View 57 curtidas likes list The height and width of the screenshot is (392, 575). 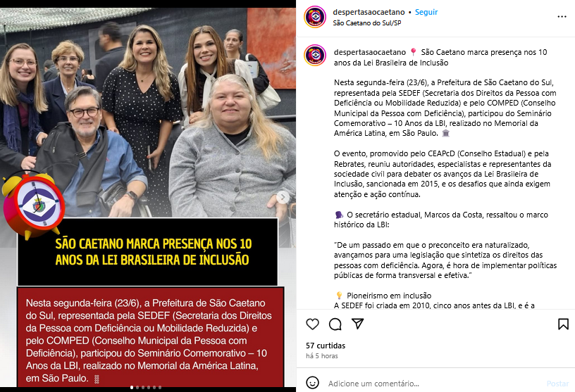[326, 346]
